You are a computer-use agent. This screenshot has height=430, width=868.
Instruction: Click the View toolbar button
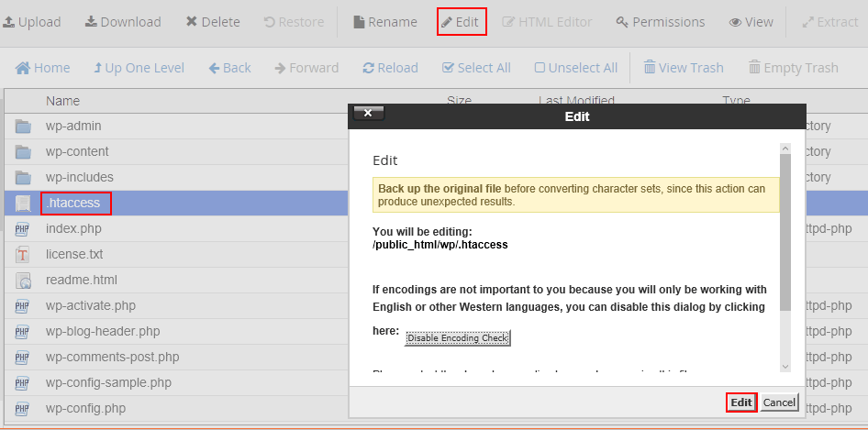click(751, 22)
